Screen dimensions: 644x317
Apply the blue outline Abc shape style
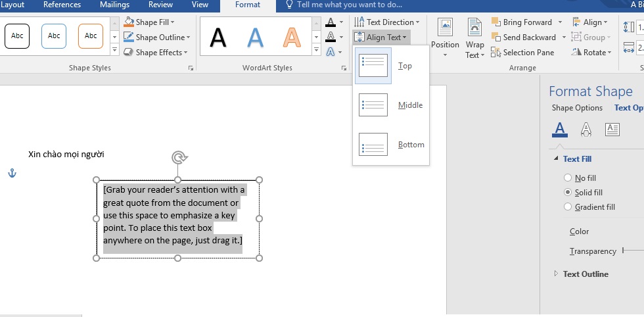(54, 36)
